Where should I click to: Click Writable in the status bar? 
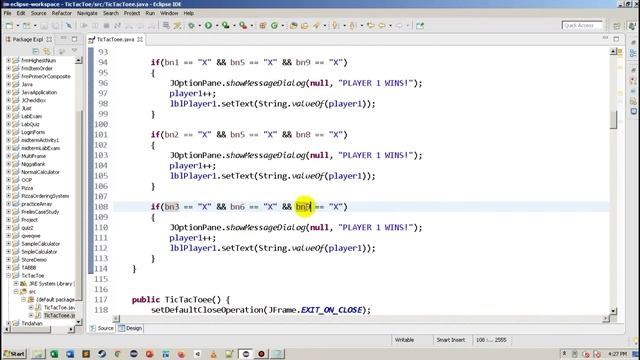[x=404, y=340]
